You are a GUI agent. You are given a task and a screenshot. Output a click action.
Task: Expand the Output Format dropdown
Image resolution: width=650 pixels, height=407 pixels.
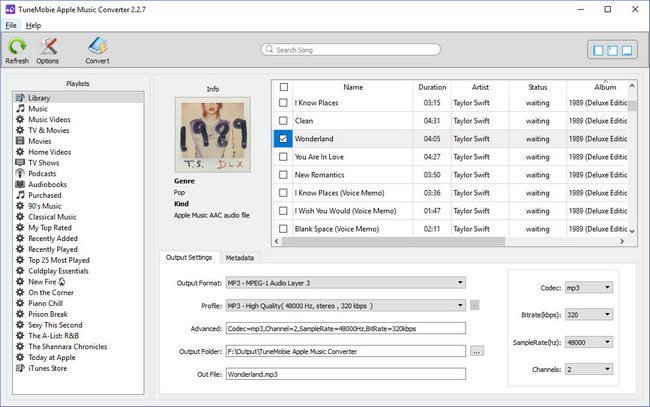pos(346,283)
